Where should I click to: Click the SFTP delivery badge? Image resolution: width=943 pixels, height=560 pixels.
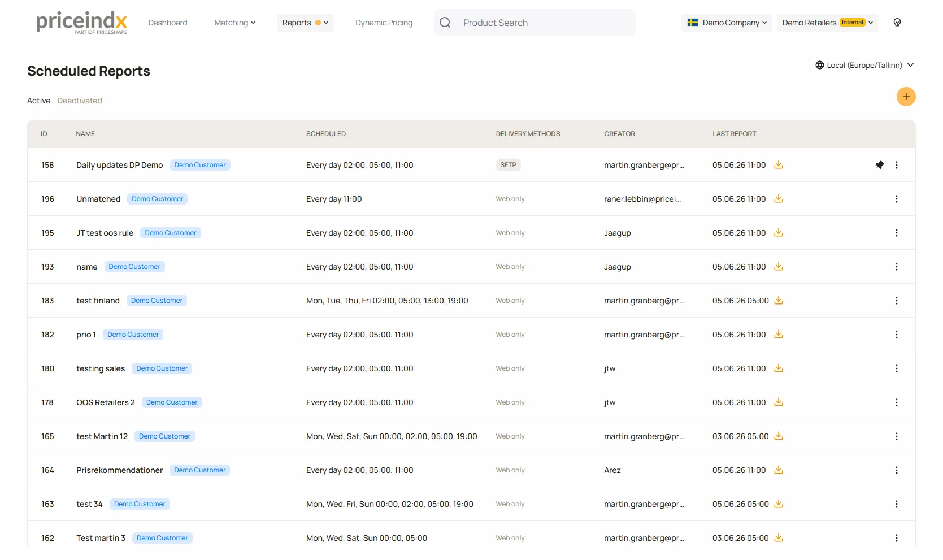(x=508, y=165)
